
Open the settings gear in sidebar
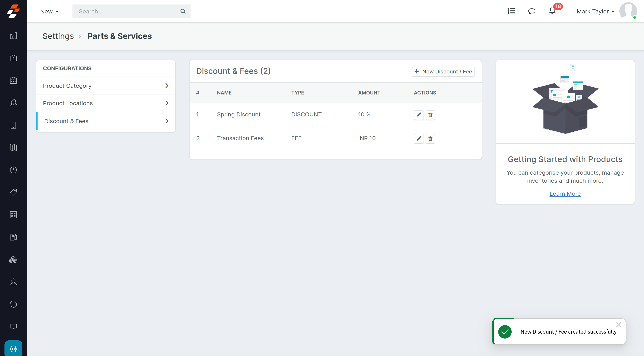13,348
